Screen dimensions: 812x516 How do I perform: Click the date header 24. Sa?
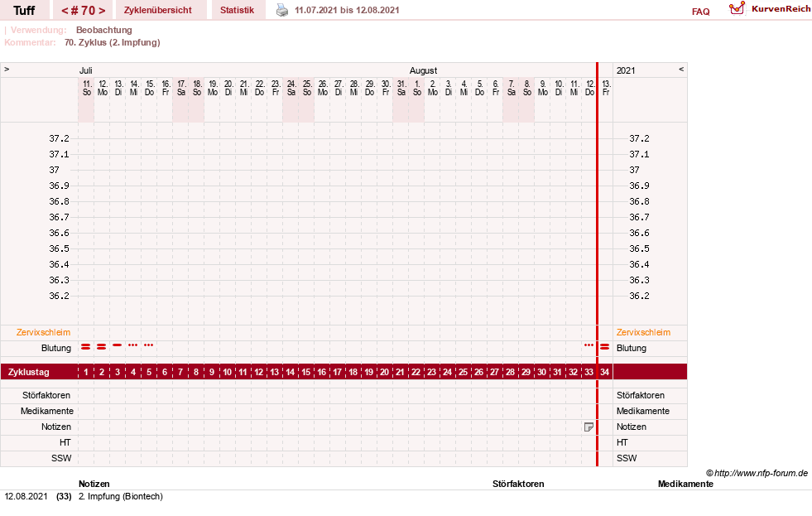pyautogui.click(x=291, y=88)
